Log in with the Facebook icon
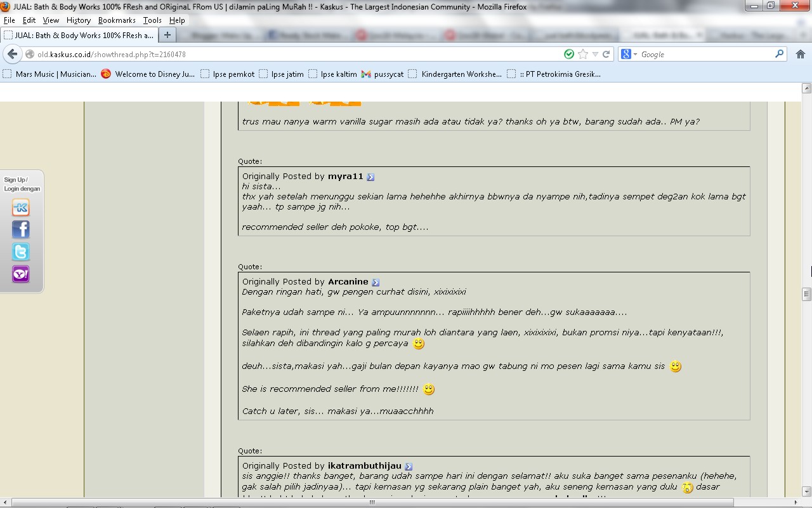This screenshot has width=812, height=508. pos(21,229)
